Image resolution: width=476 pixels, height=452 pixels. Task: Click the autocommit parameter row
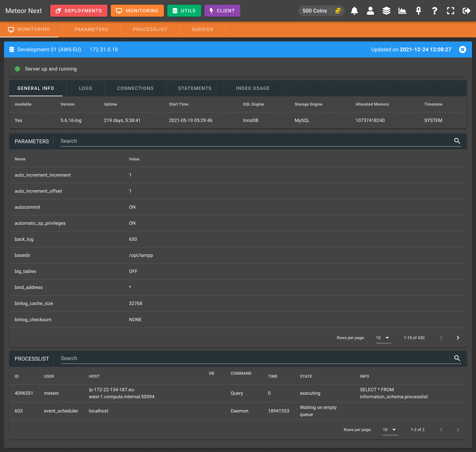point(238,207)
